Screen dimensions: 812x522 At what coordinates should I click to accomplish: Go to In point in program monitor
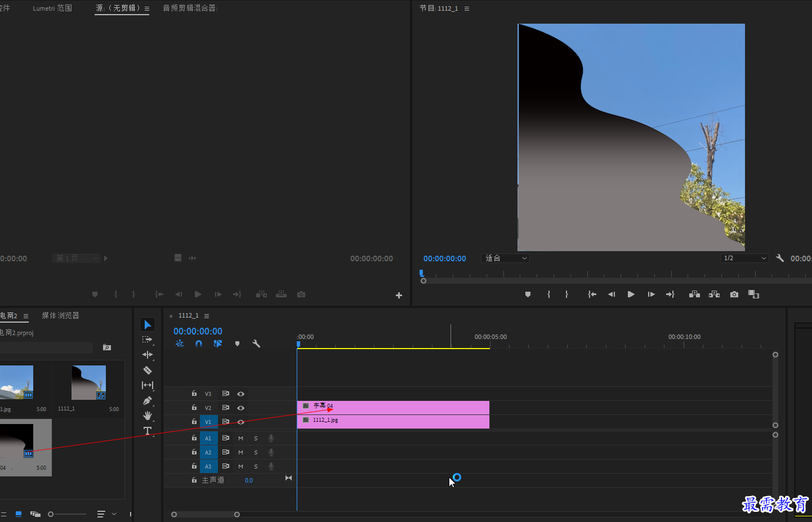coord(592,295)
